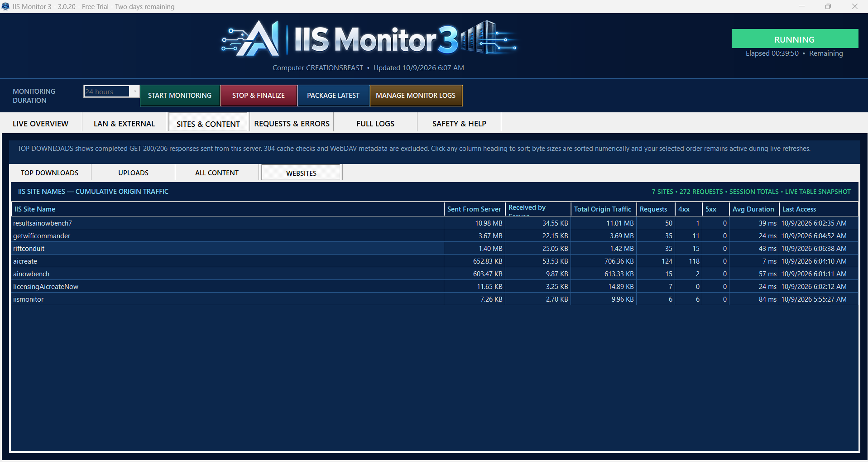Click last access 10/9/2026 6:06:38 AM cell
Image resolution: width=868 pixels, height=462 pixels.
click(819, 249)
